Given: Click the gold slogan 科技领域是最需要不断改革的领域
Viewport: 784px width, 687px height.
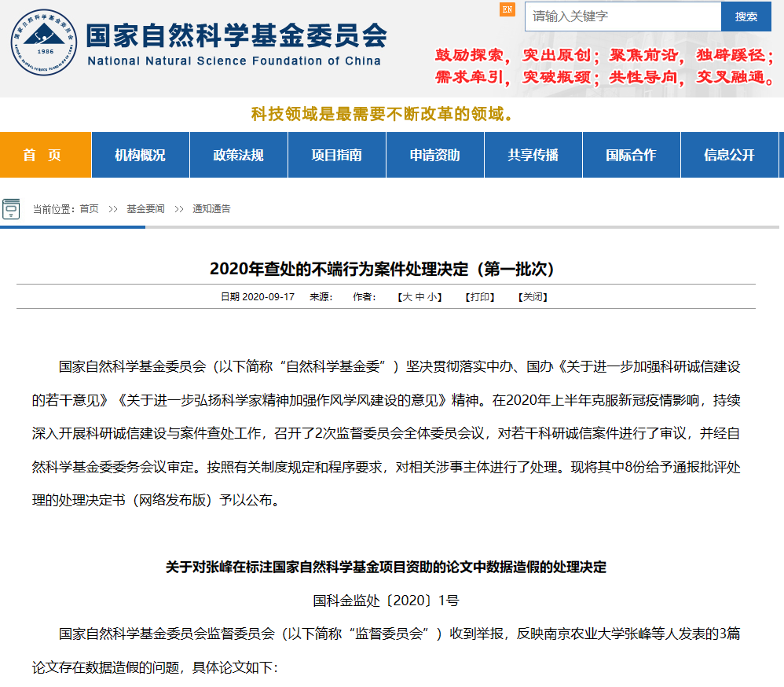Looking at the screenshot, I should (x=382, y=114).
